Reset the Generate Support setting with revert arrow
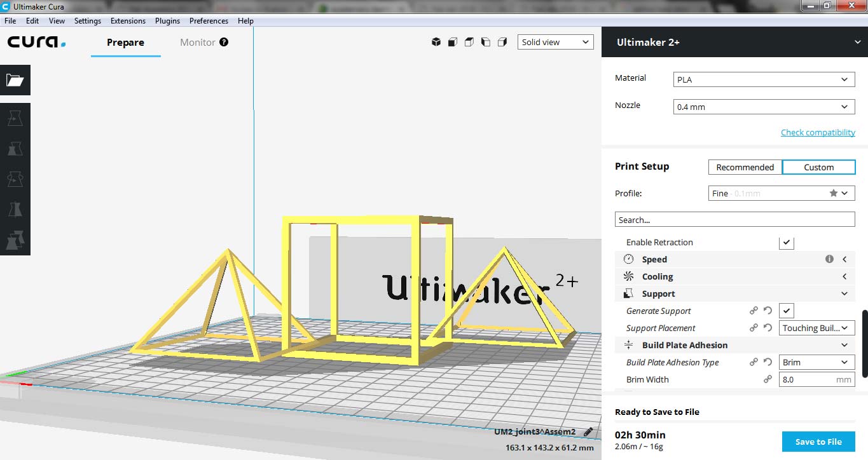Viewport: 868px width, 460px height. point(768,311)
